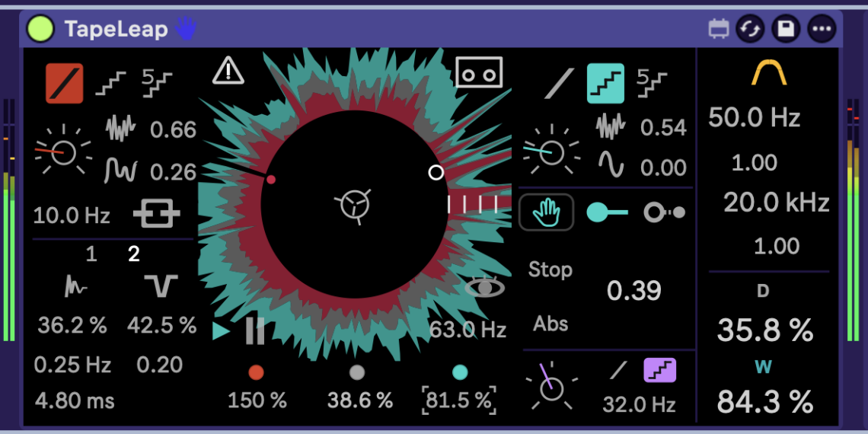
Task: Open the Stop mode dropdown
Action: pos(550,270)
